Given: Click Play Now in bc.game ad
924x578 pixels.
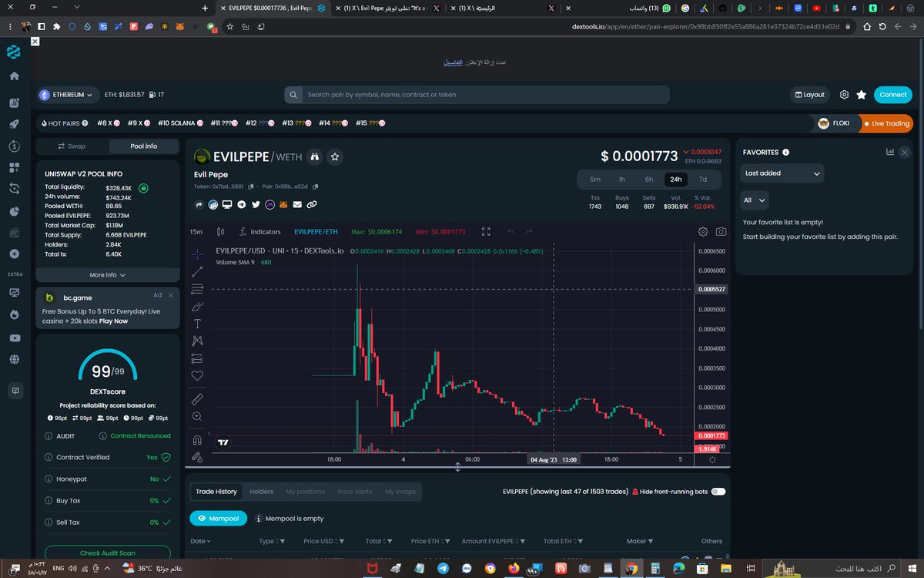Looking at the screenshot, I should (x=113, y=321).
